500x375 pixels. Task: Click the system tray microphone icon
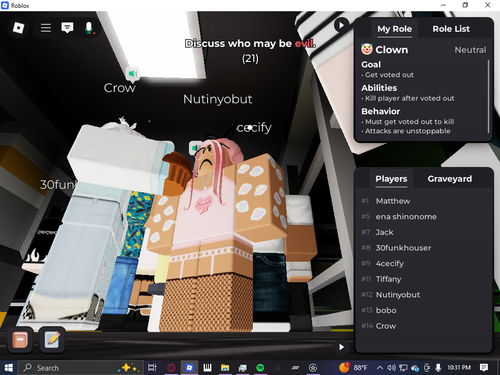tap(438, 368)
